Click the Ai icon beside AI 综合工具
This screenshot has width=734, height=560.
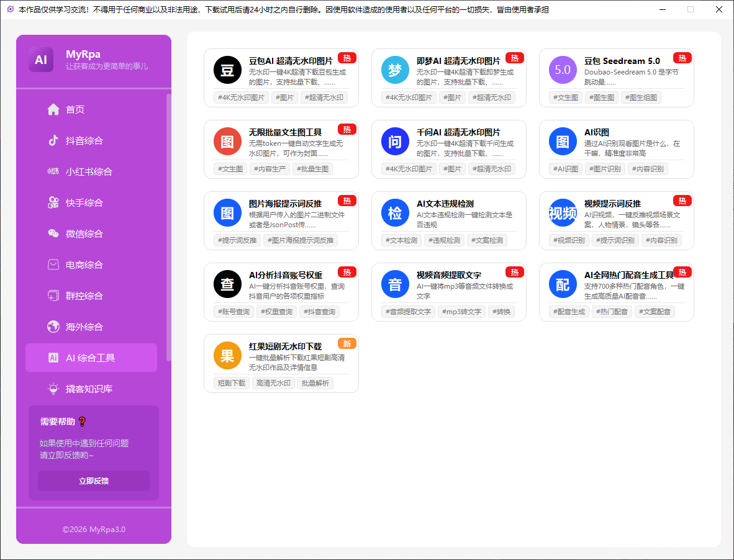click(53, 358)
